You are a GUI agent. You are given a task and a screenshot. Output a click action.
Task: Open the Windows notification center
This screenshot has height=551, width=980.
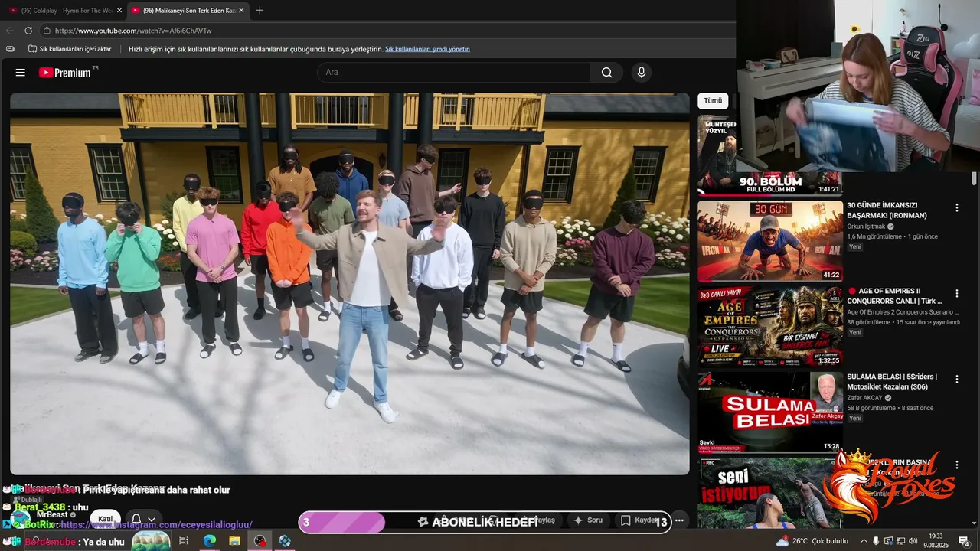click(x=964, y=541)
